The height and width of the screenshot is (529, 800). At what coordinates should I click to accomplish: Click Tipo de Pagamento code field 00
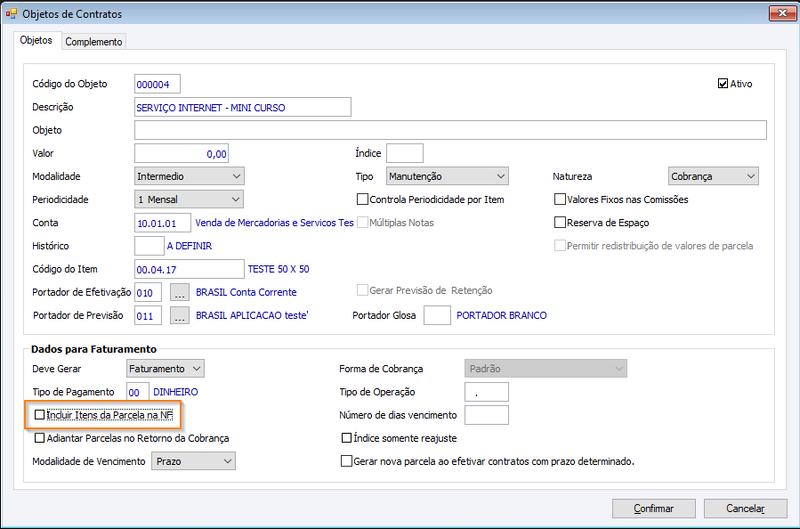138,392
